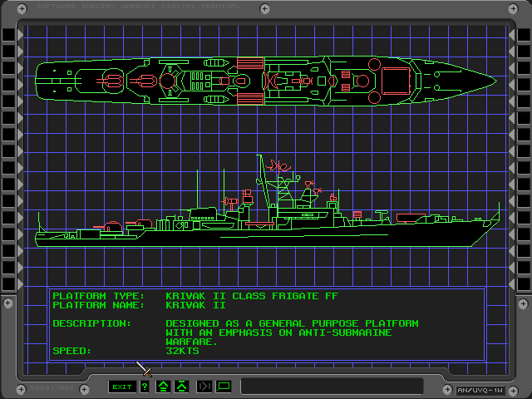Open help with the question mark icon
This screenshot has height=399, width=532.
point(145,387)
